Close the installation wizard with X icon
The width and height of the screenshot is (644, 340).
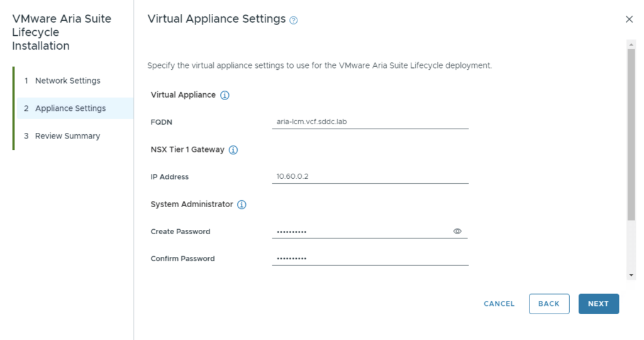pos(629,20)
